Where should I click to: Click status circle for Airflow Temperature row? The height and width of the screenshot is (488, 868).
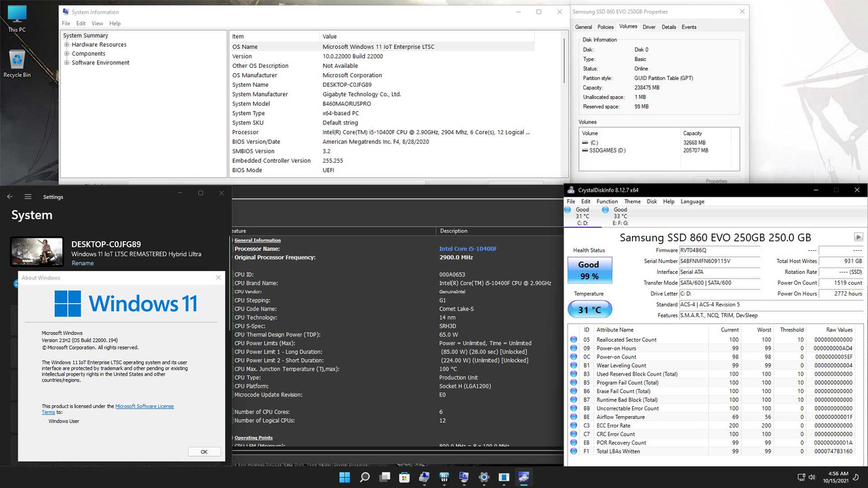(574, 417)
